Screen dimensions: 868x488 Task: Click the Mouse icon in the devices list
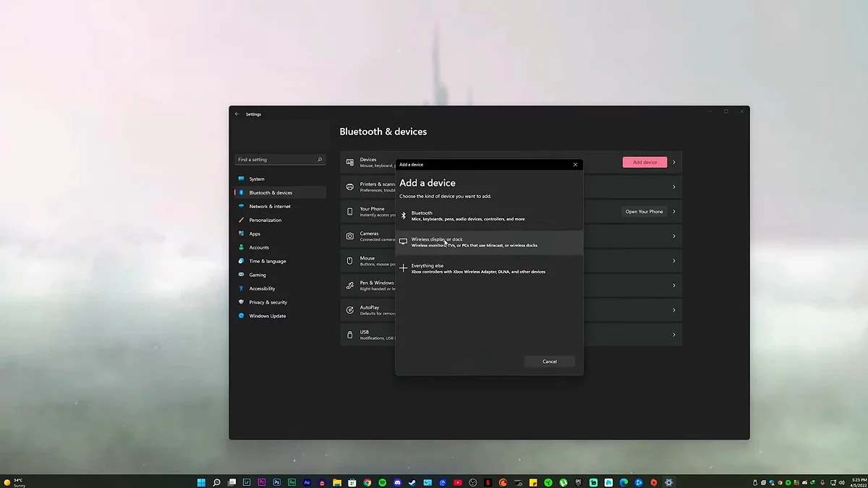tap(350, 261)
